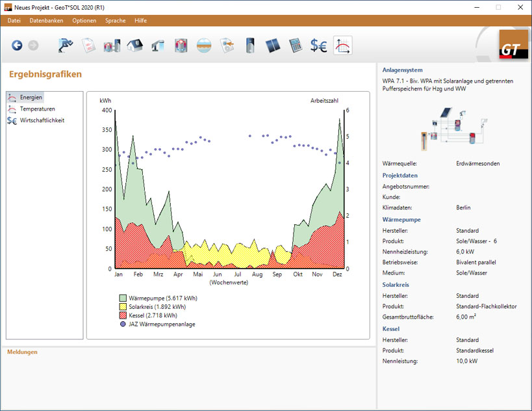Select the highlighted results graph icon
Viewport: 532px width, 411px height.
[x=342, y=46]
